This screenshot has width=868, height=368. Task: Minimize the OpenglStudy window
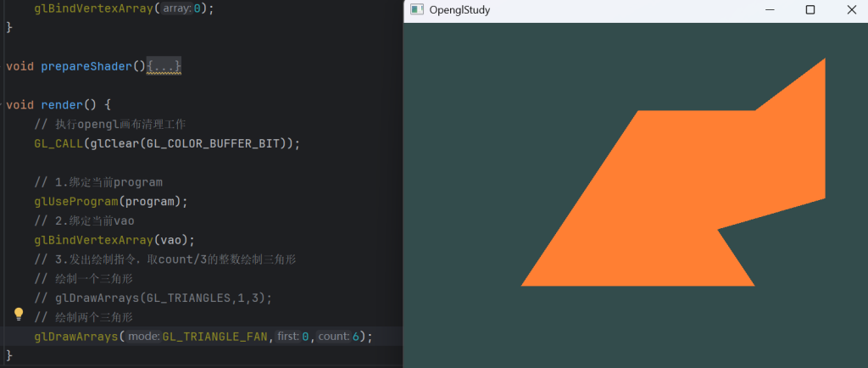[770, 10]
